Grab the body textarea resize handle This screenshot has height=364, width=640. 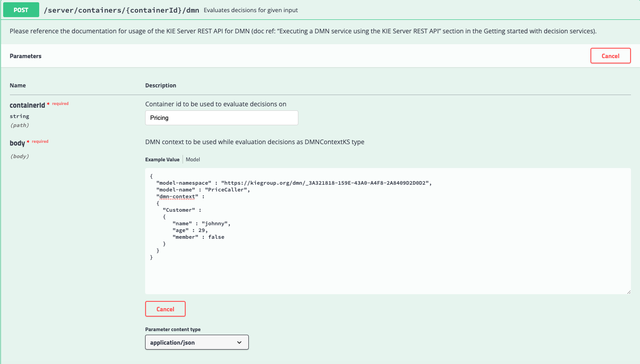628,291
